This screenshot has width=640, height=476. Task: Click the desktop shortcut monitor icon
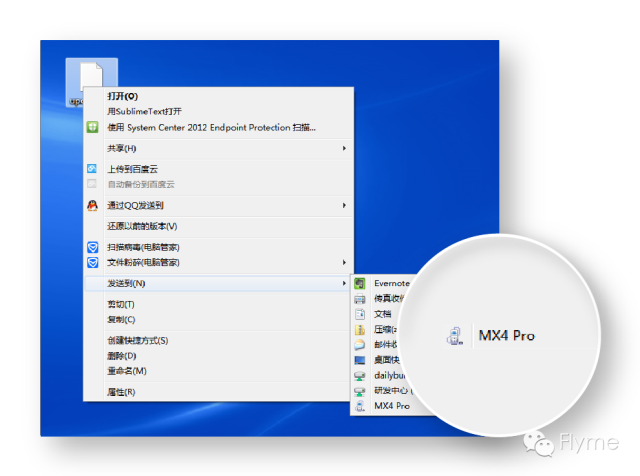pos(360,360)
